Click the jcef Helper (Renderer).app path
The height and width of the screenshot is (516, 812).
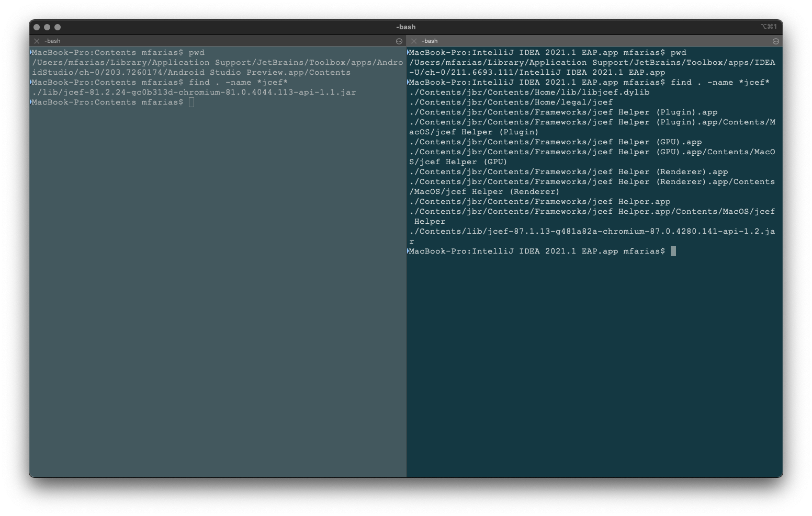click(x=569, y=172)
